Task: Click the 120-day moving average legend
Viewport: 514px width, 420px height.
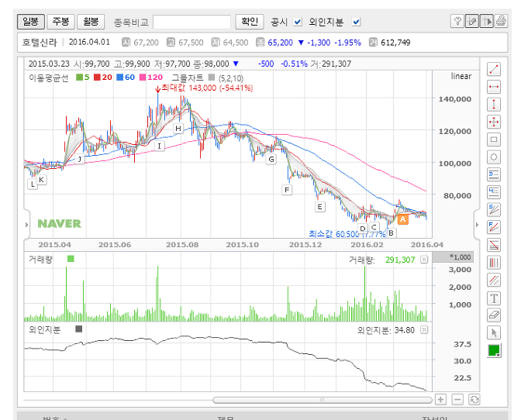Action: pyautogui.click(x=151, y=77)
